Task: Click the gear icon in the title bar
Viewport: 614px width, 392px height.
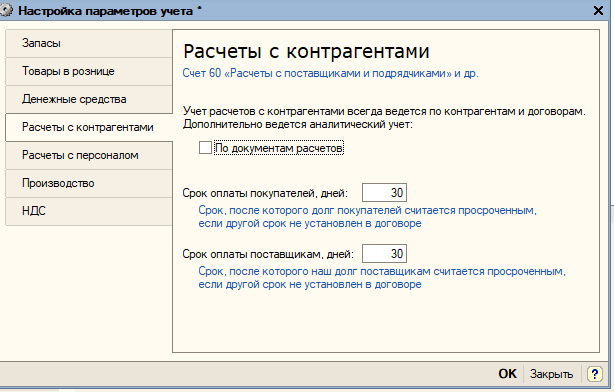Action: coord(5,11)
